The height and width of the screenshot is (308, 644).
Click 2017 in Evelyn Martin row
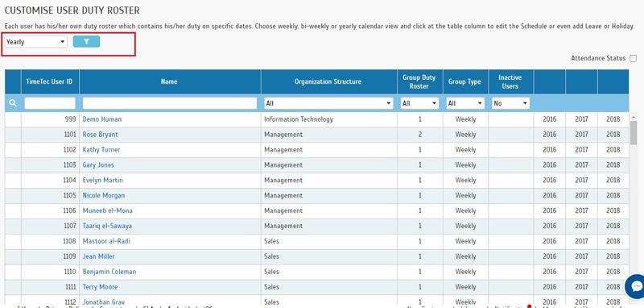pos(581,180)
